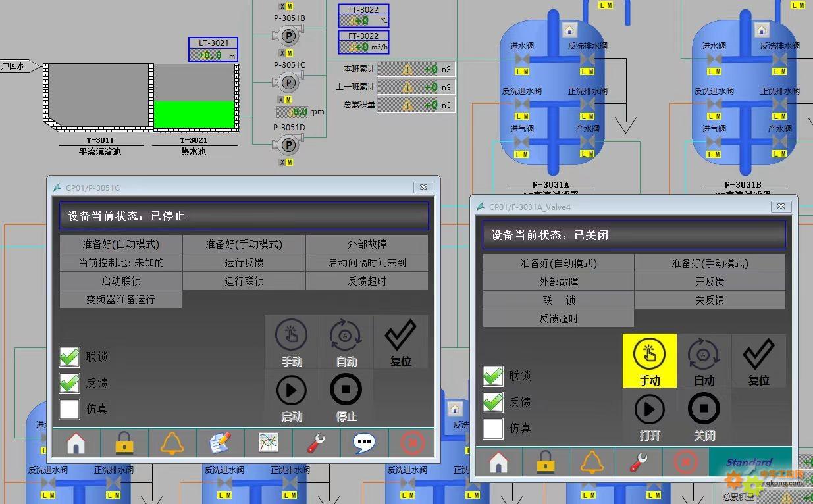Screen dimensions: 813x504
Task: Click 关反馈 indicator in F-3031A_Valve4 faceplate
Action: click(710, 300)
